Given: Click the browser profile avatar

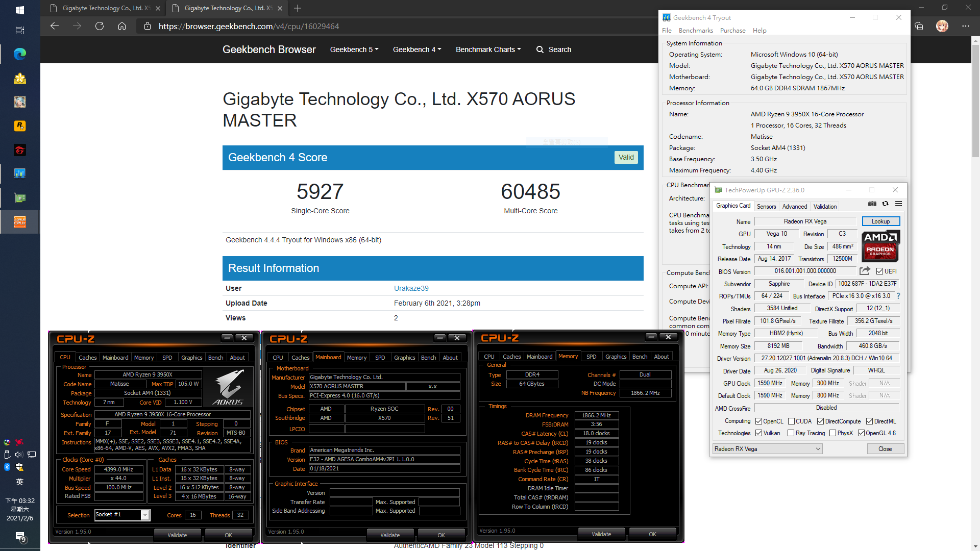Looking at the screenshot, I should [942, 26].
